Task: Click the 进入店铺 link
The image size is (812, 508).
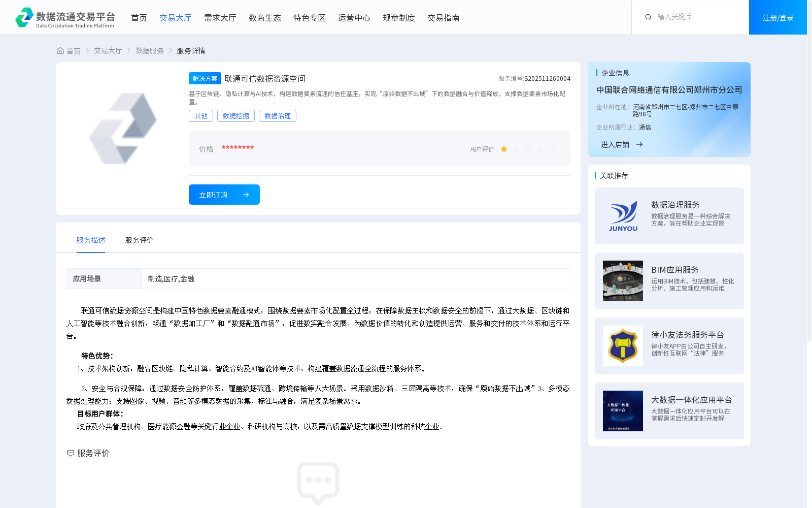Action: (x=615, y=145)
